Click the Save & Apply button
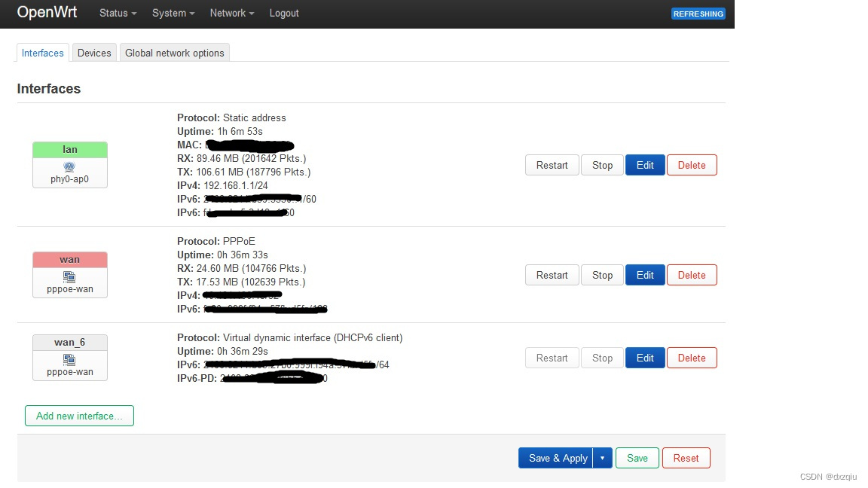Image resolution: width=868 pixels, height=488 pixels. 556,458
